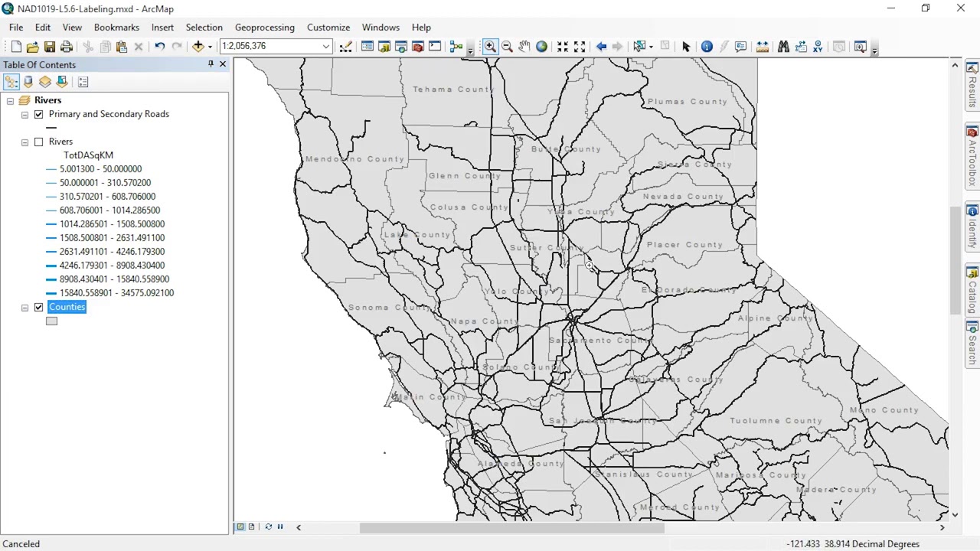Click the Counties gray fill symbol swatch
The image size is (980, 551).
pyautogui.click(x=51, y=321)
